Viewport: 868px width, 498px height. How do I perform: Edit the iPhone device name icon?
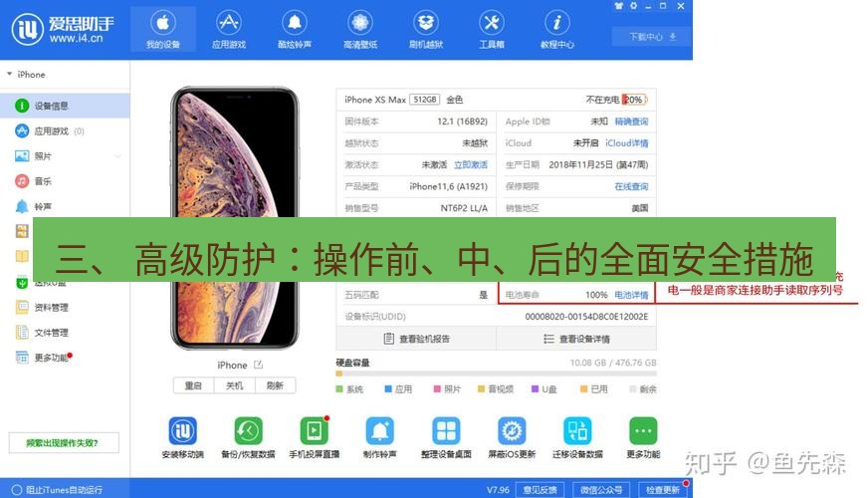[x=258, y=365]
